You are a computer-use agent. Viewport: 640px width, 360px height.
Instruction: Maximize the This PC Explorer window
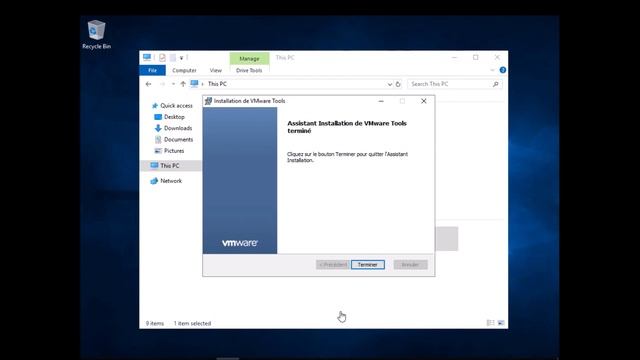pyautogui.click(x=476, y=58)
